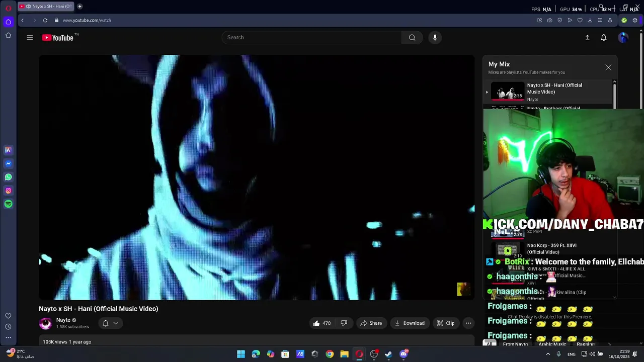Show more filter chips with right chevron
This screenshot has height=362, width=644.
click(609, 344)
